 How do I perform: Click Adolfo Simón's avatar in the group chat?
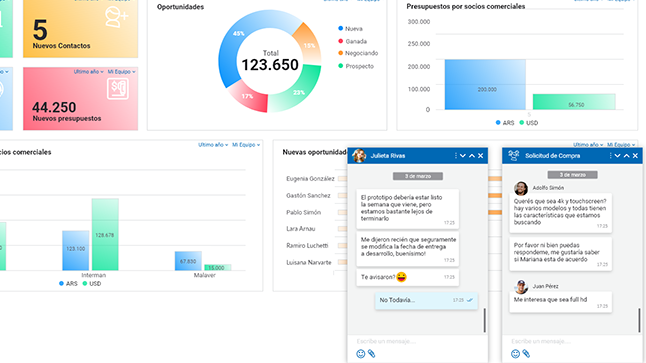pos(521,188)
